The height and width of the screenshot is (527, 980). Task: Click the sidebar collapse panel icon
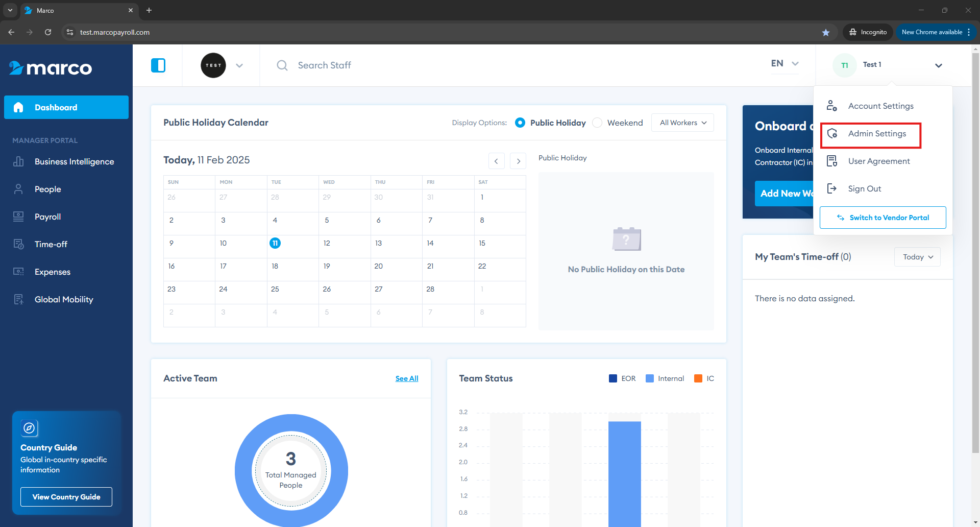(158, 65)
